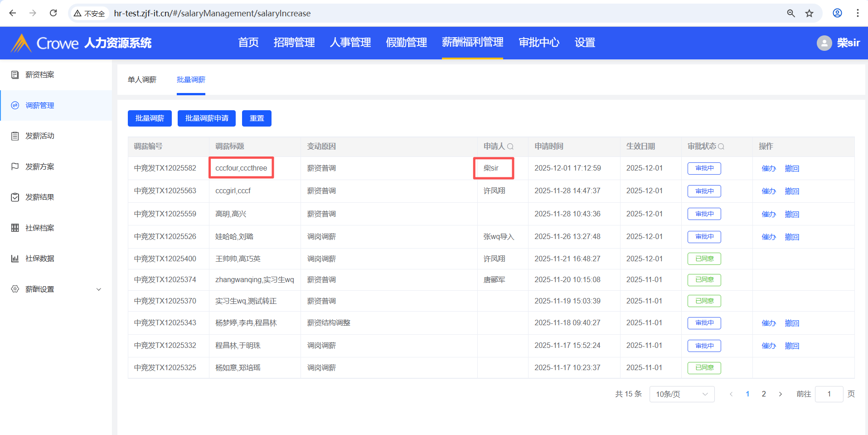The height and width of the screenshot is (435, 868).
Task: Click the 批量调薪申请 button
Action: [x=207, y=118]
